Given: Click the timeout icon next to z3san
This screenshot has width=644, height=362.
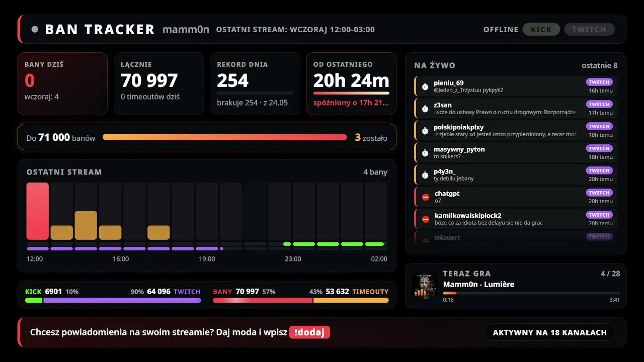Looking at the screenshot, I should pyautogui.click(x=425, y=109).
